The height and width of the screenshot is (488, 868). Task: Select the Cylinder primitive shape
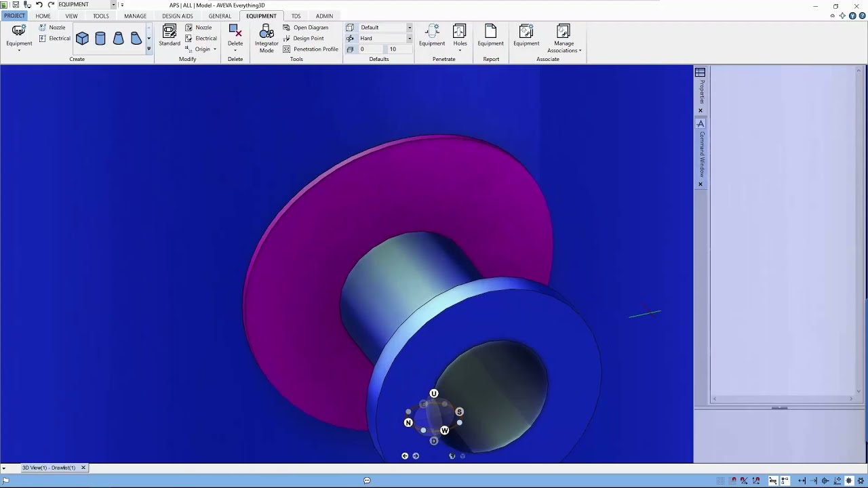[100, 39]
